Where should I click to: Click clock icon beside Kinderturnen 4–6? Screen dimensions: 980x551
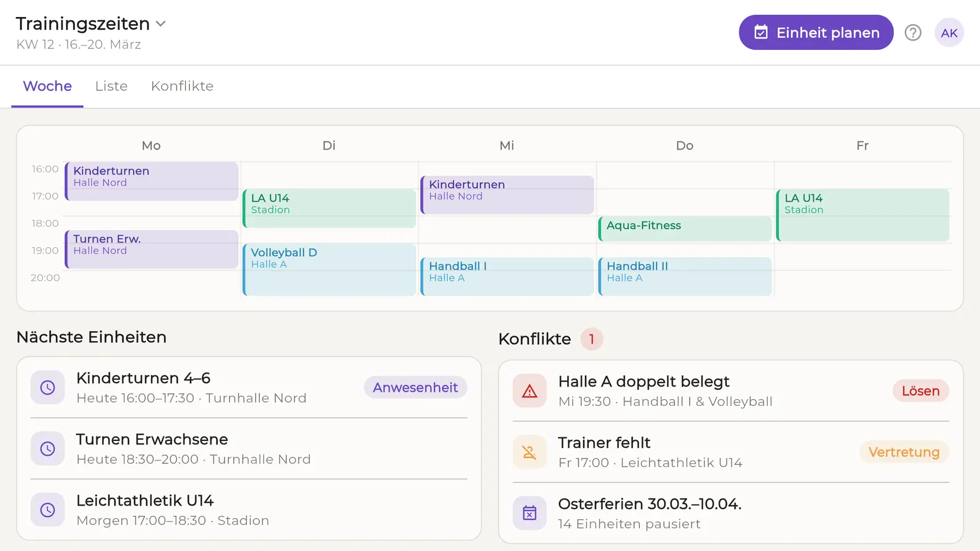(x=48, y=387)
